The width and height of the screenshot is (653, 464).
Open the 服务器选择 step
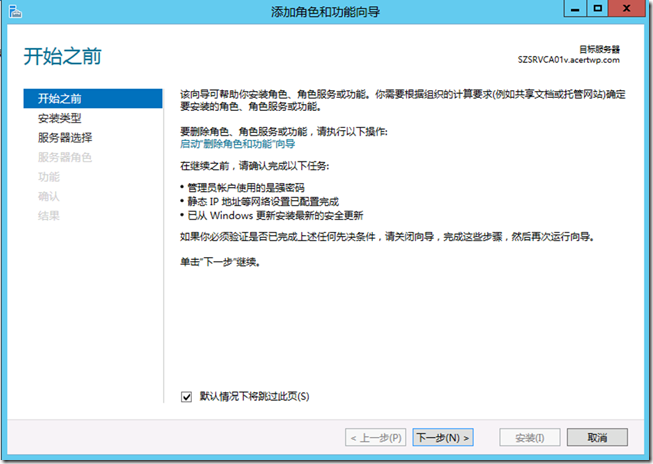pyautogui.click(x=65, y=138)
